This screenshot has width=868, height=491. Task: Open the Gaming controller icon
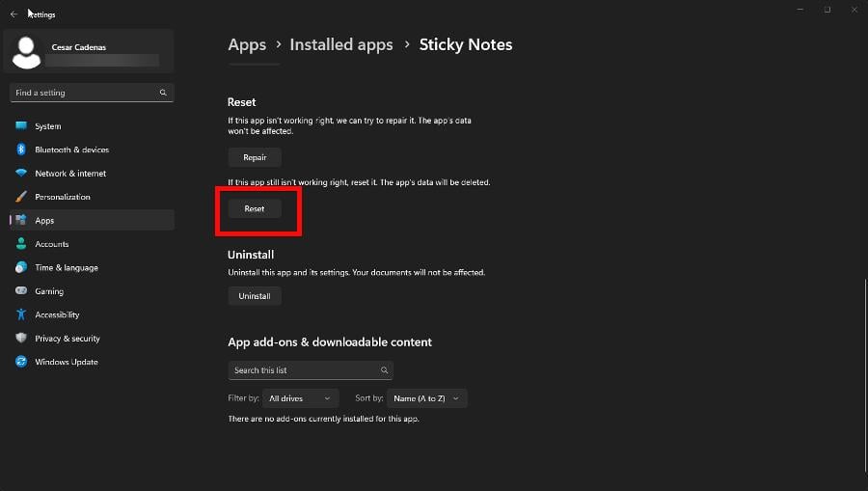(x=21, y=290)
